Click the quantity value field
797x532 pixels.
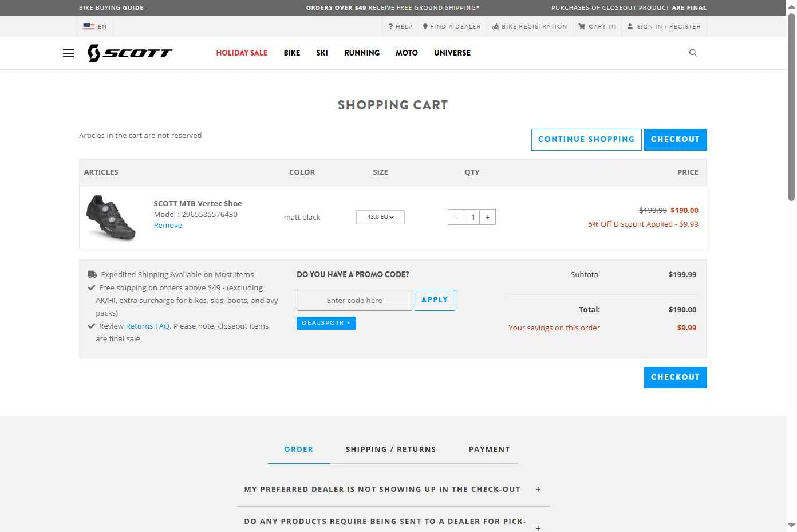pos(472,218)
